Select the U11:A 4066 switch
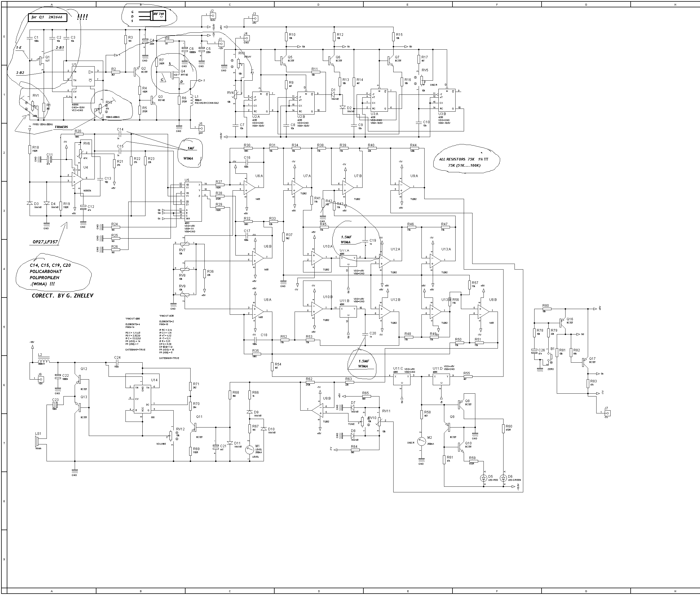The width and height of the screenshot is (700, 595). point(348,261)
